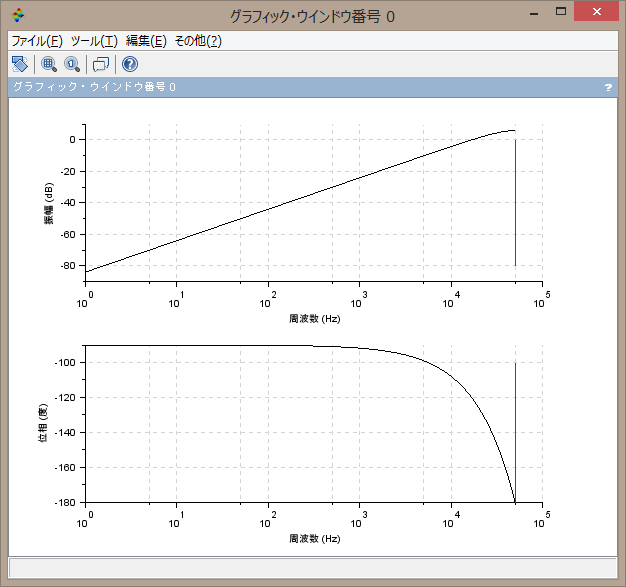Activate the zoom area magnifier tool

pos(48,64)
